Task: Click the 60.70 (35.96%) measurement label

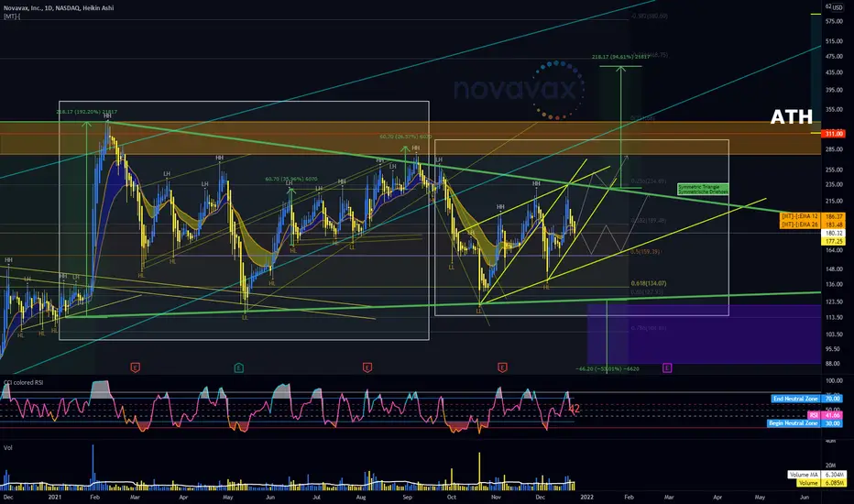Action: click(291, 179)
